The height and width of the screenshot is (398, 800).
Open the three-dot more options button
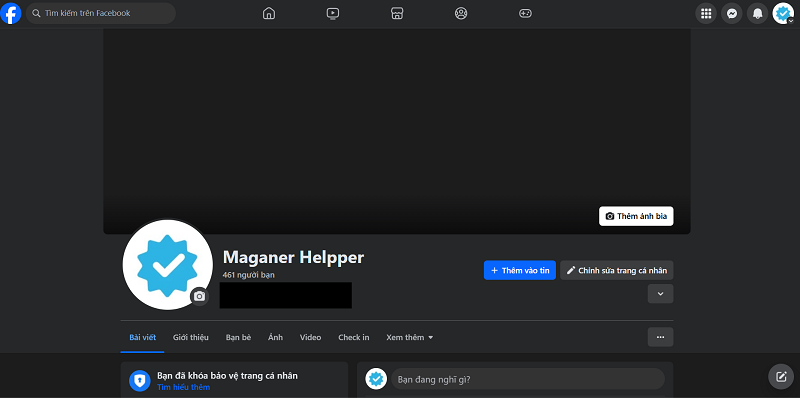click(661, 337)
